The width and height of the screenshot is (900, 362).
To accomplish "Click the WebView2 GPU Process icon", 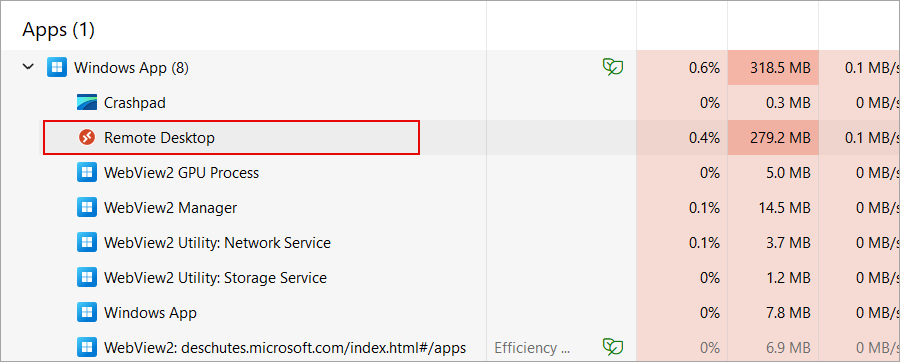I will click(86, 173).
